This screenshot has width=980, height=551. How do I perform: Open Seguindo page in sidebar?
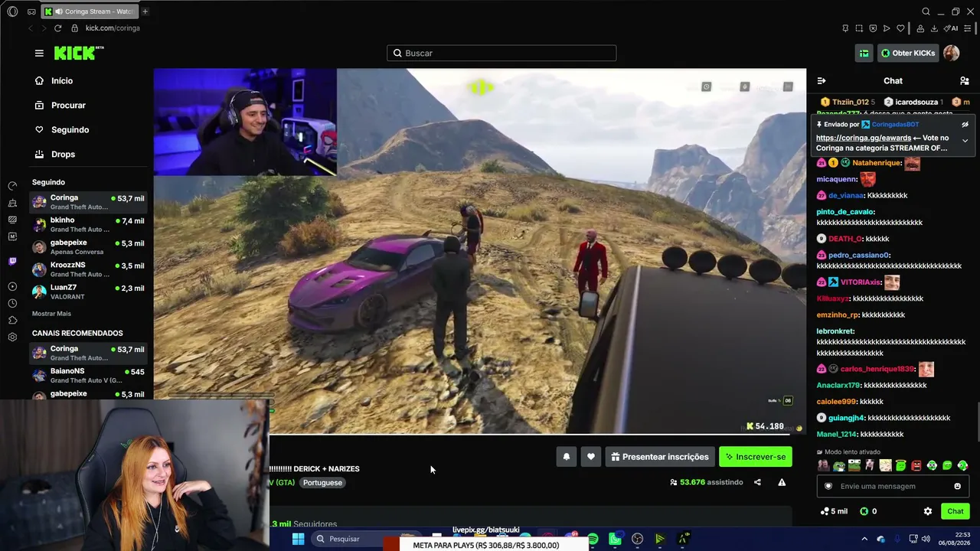point(61,129)
